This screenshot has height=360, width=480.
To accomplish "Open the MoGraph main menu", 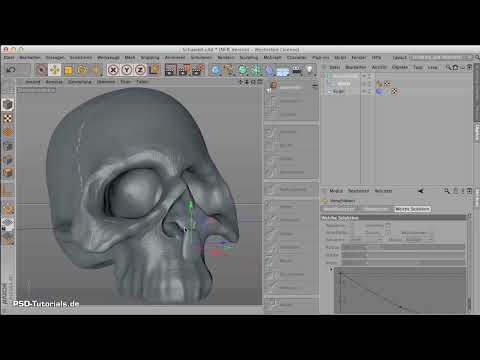I will tap(273, 58).
